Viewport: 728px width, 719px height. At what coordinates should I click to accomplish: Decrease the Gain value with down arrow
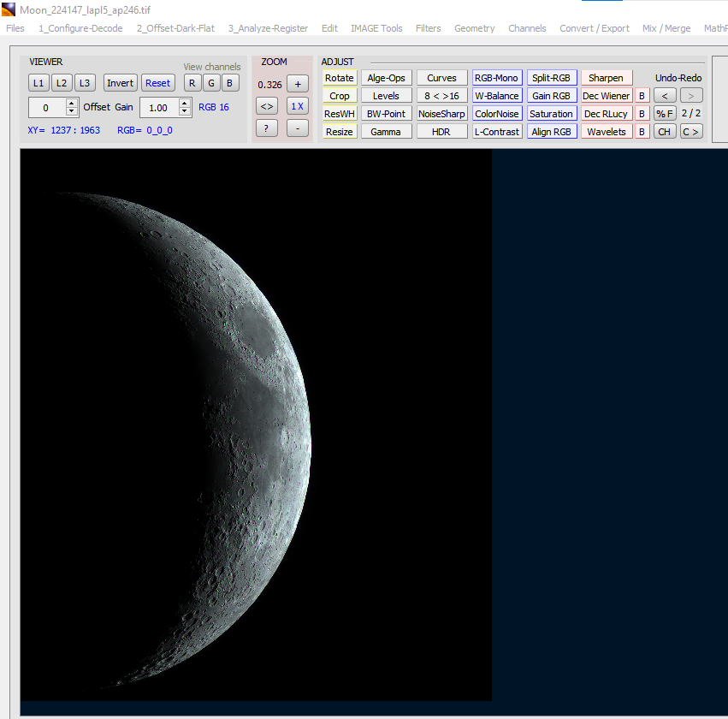[x=185, y=112]
